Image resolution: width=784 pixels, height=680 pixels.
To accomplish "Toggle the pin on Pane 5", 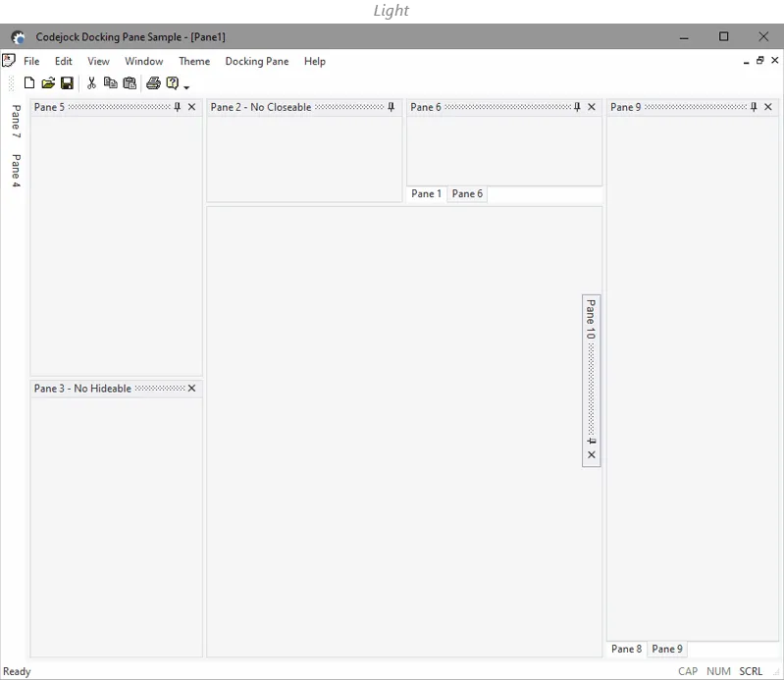I will 178,107.
